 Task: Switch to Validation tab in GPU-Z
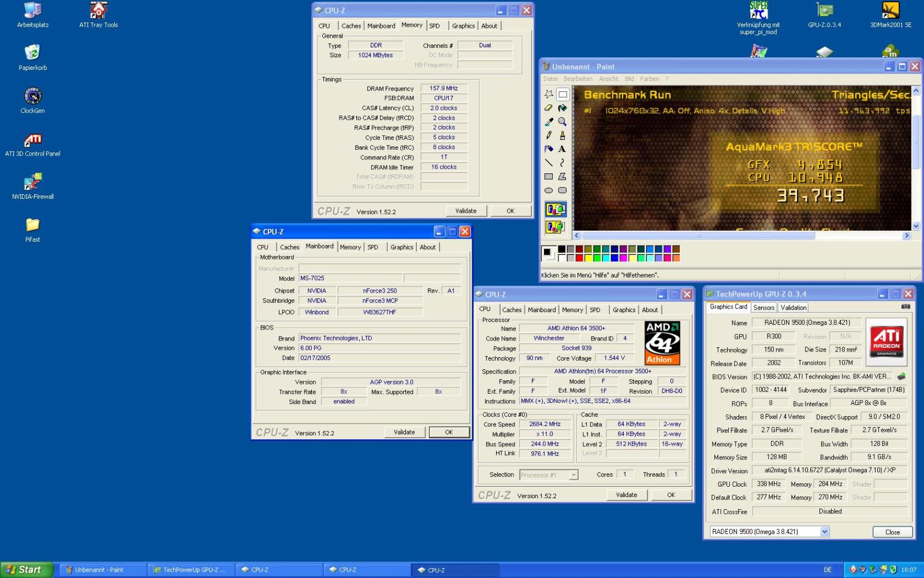793,307
